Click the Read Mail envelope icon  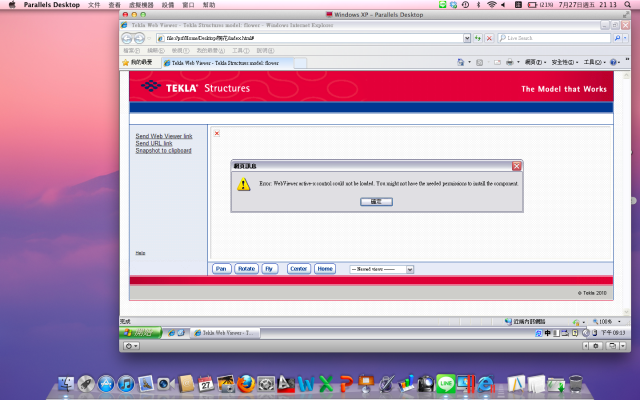click(497, 62)
